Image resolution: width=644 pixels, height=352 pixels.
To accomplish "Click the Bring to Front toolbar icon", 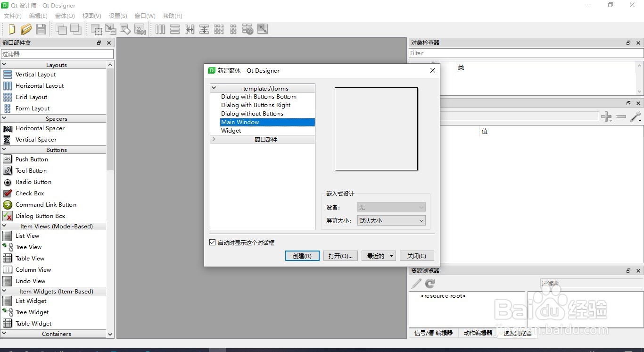I will (x=76, y=29).
